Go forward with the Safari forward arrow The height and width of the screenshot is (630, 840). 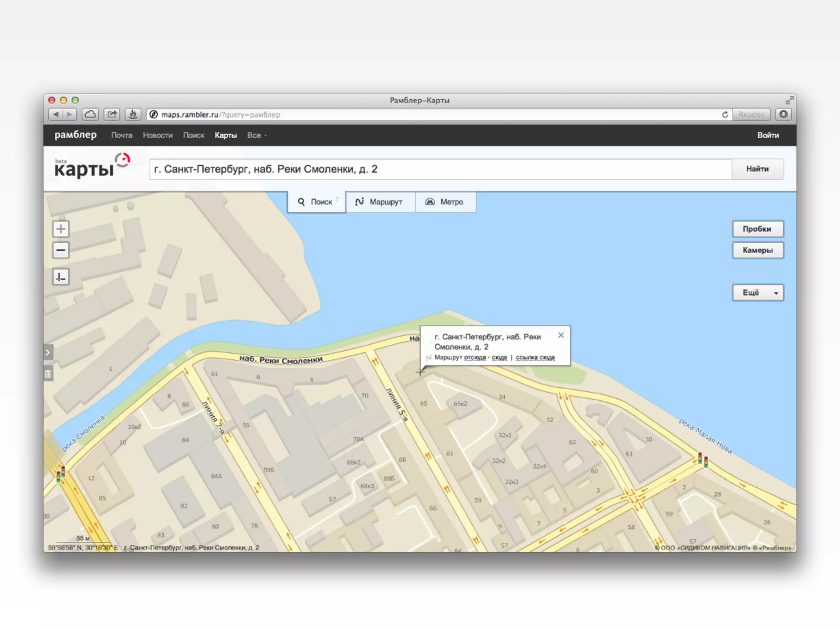pos(70,114)
